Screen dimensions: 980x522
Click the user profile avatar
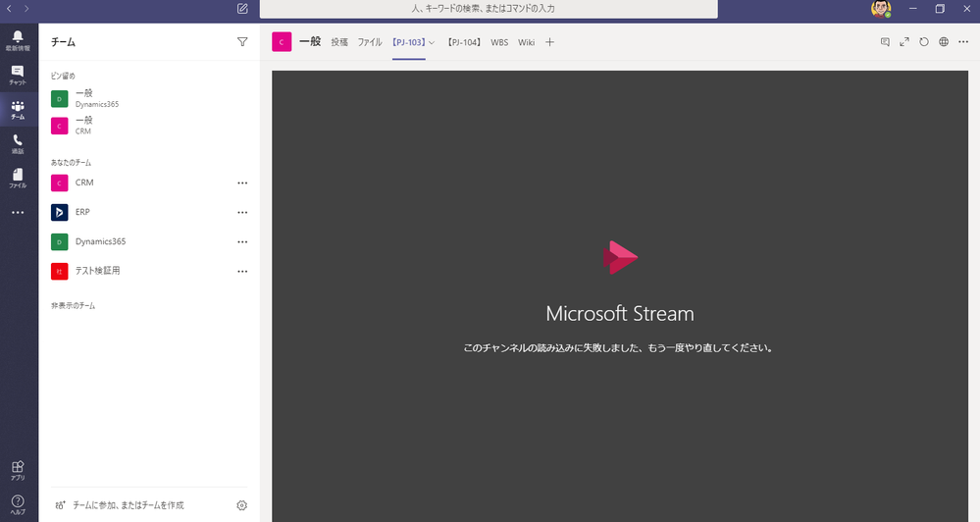click(x=881, y=9)
